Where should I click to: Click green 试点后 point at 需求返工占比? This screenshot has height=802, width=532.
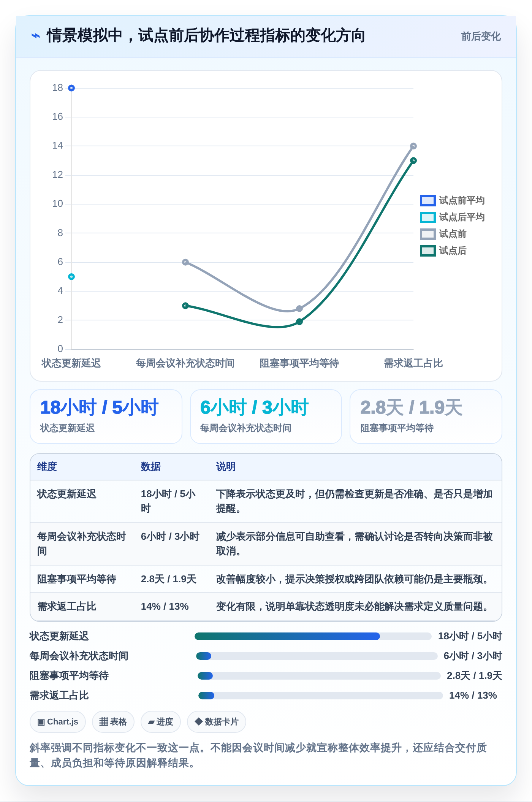pyautogui.click(x=413, y=160)
